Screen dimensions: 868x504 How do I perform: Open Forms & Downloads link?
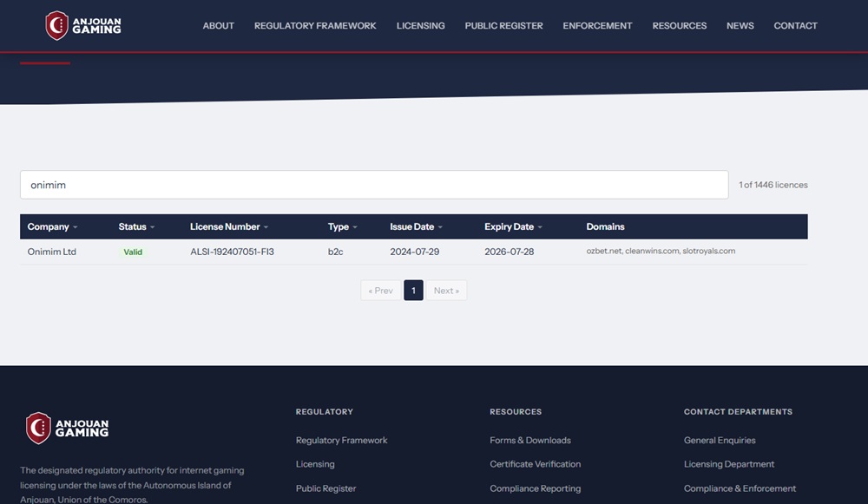(x=530, y=441)
